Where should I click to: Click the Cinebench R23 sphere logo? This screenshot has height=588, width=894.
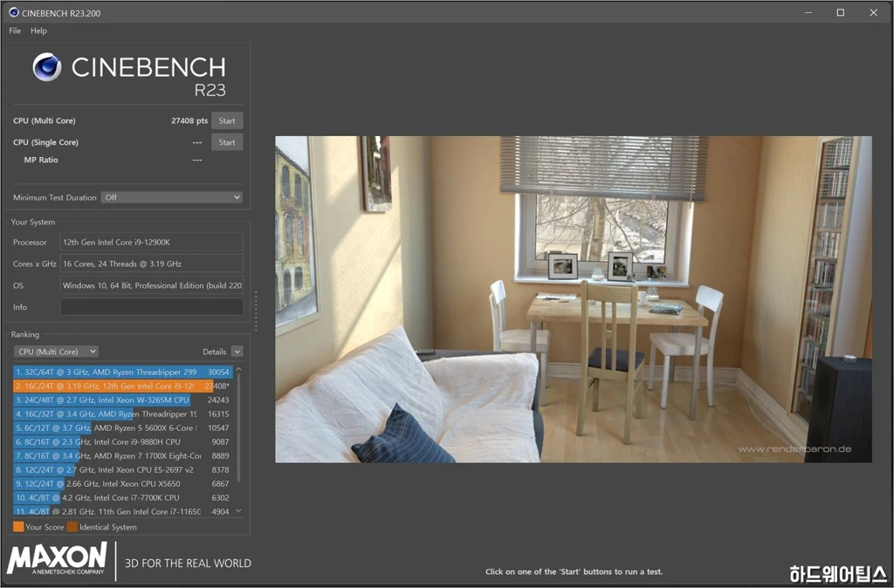[47, 67]
